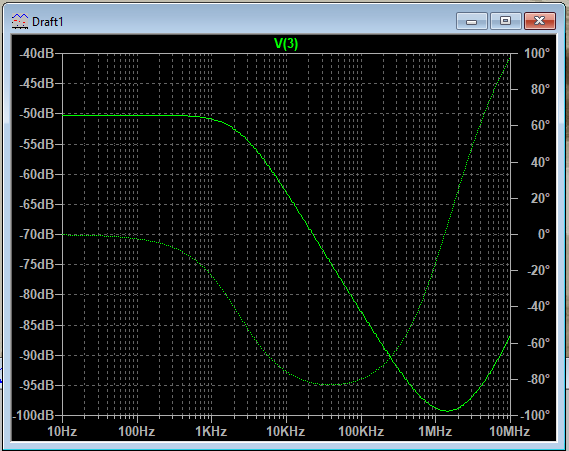Image resolution: width=569 pixels, height=451 pixels.
Task: Click the -80dB magnitude axis label
Action: (36, 294)
